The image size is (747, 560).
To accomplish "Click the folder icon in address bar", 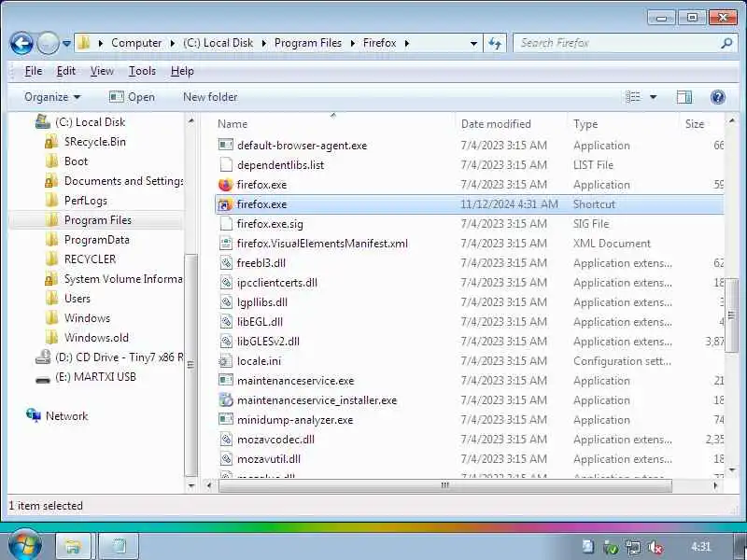I will tap(84, 43).
